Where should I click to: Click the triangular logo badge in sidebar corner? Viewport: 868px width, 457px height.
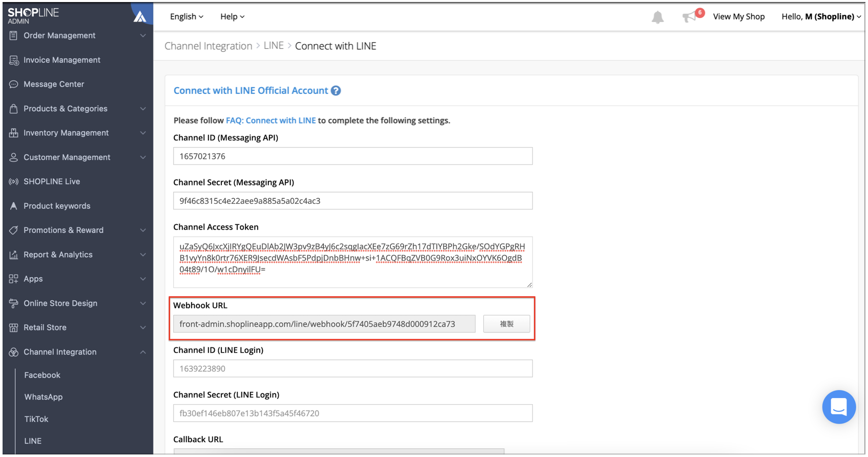141,15
